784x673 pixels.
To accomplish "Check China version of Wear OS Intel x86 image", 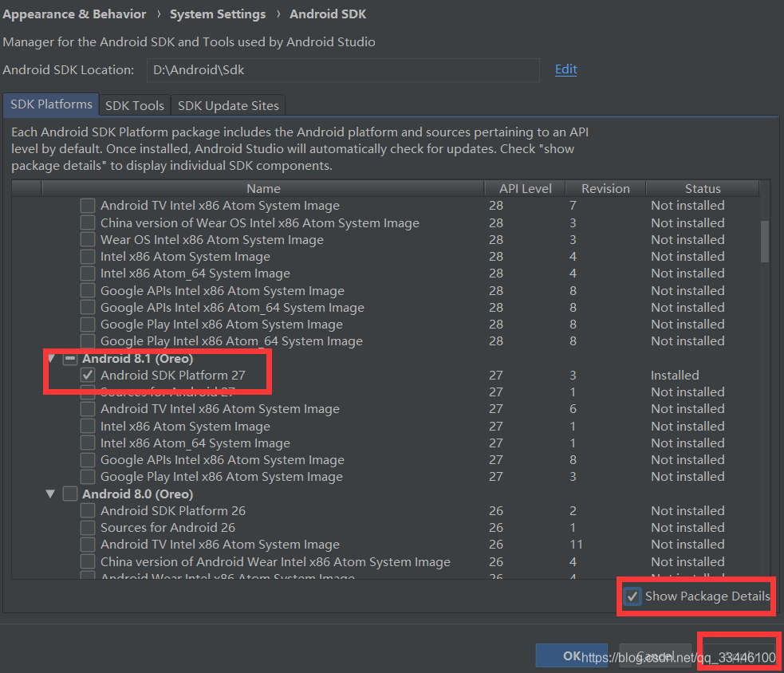I will coord(88,222).
